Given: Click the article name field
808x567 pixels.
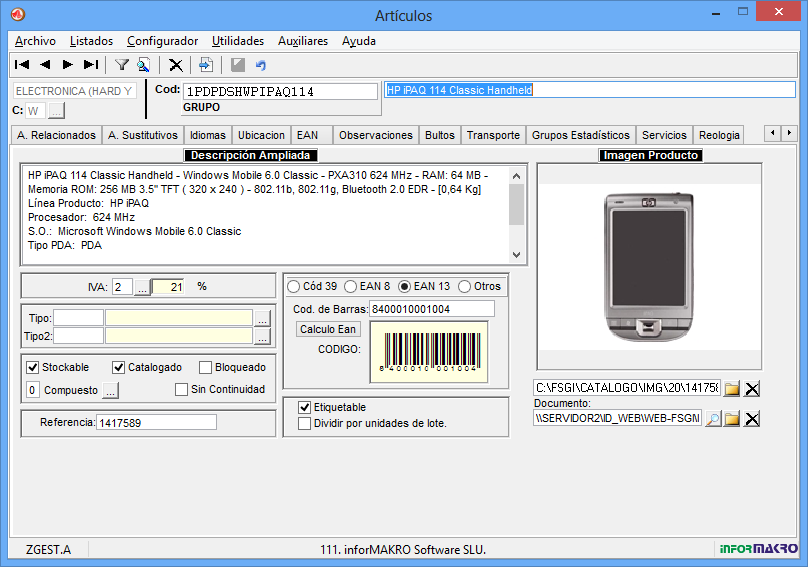Looking at the screenshot, I should click(x=590, y=90).
